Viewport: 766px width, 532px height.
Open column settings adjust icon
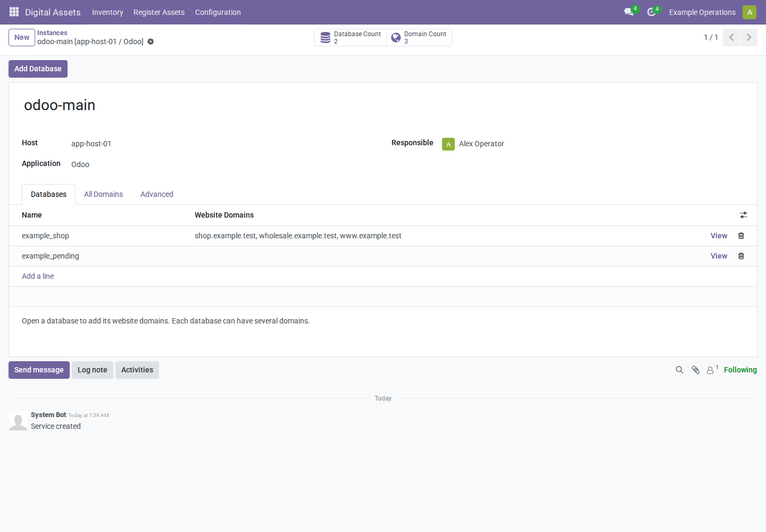tap(744, 215)
